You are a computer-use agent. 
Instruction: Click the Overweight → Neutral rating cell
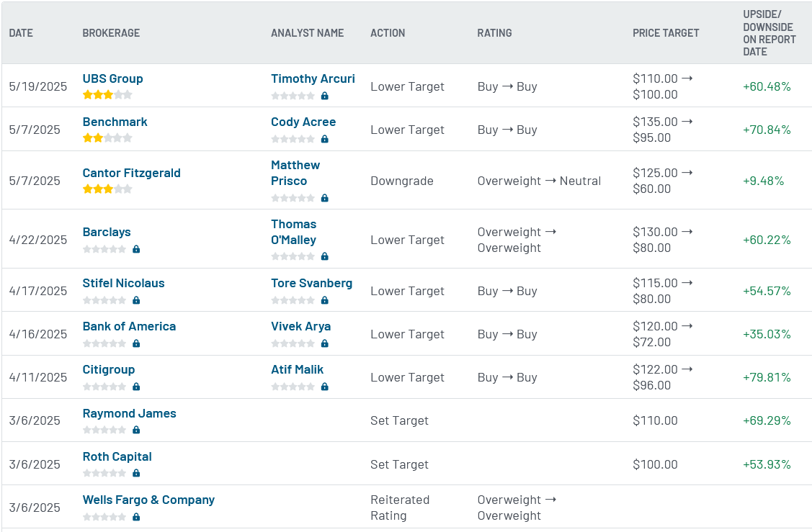[x=539, y=181]
